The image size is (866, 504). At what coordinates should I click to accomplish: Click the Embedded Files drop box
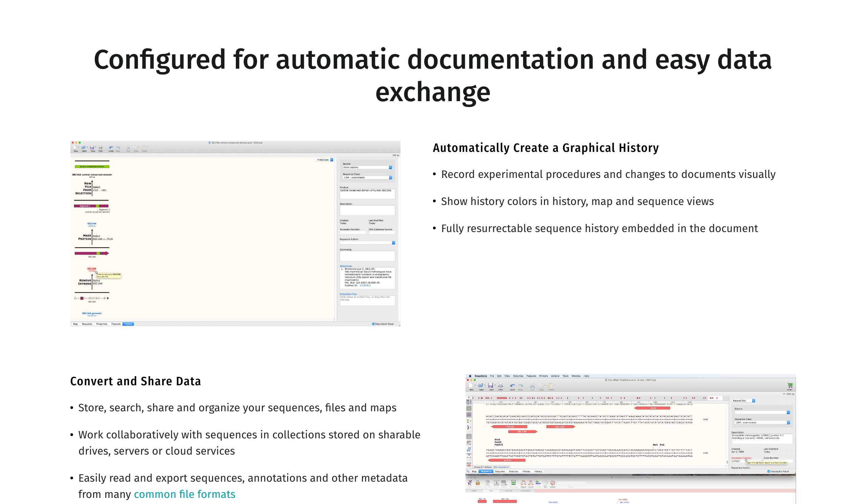click(x=367, y=301)
